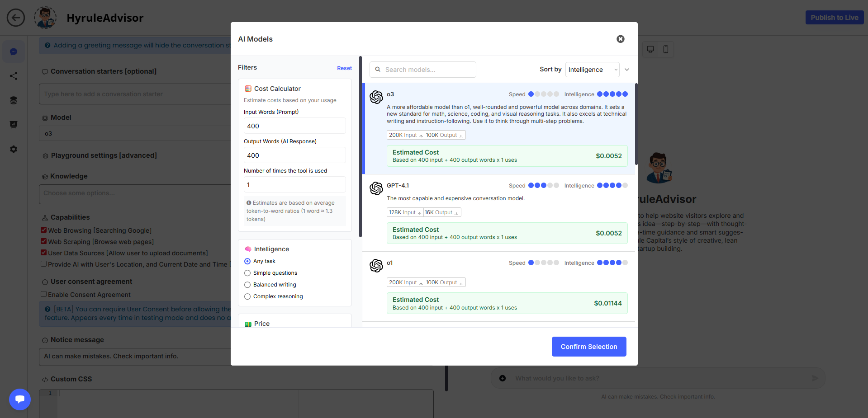This screenshot has height=418, width=868.
Task: Switch to desktop preview icon
Action: [650, 49]
